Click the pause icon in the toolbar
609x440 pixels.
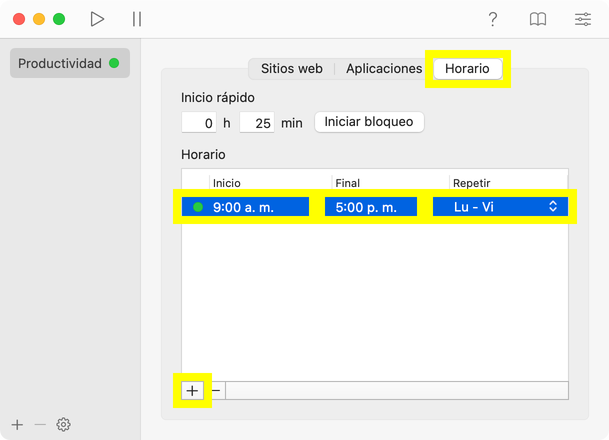point(137,19)
